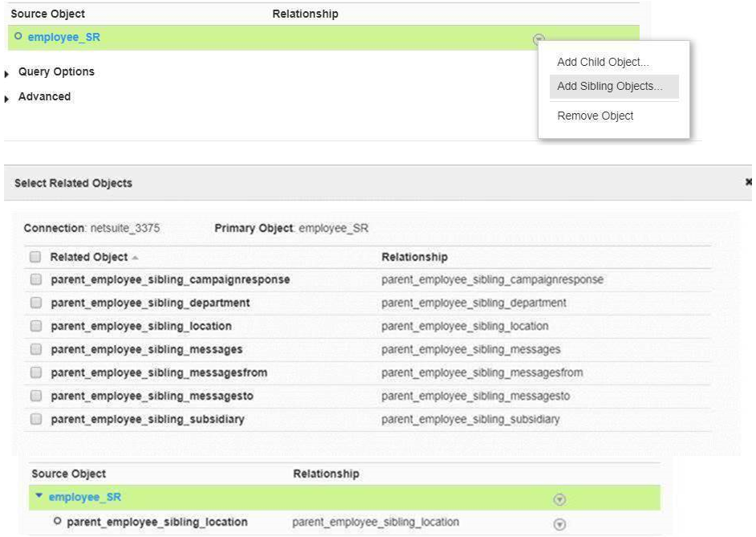
Task: Click relationship text parent_employee_sibling_messages
Action: coord(470,349)
